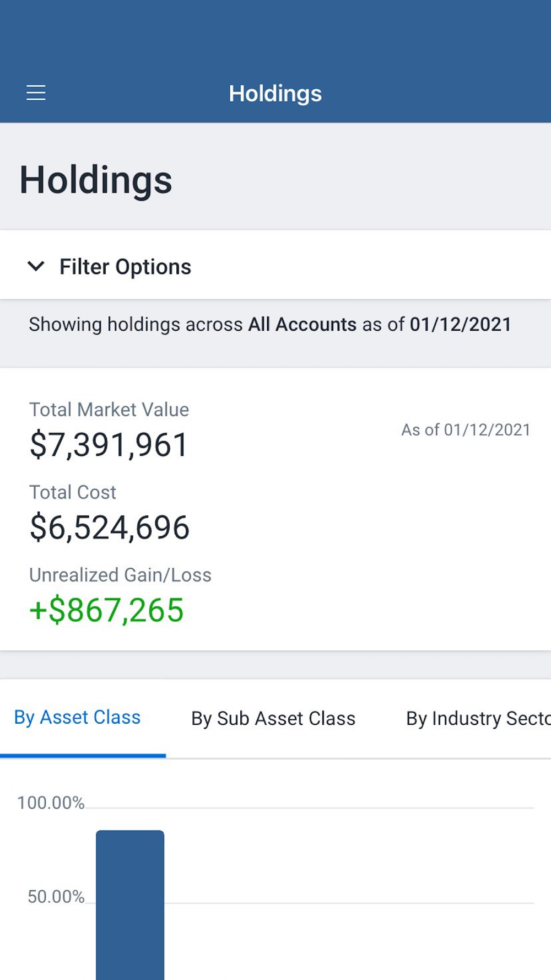
Task: Click the blue asset class chart bar
Action: [x=130, y=904]
